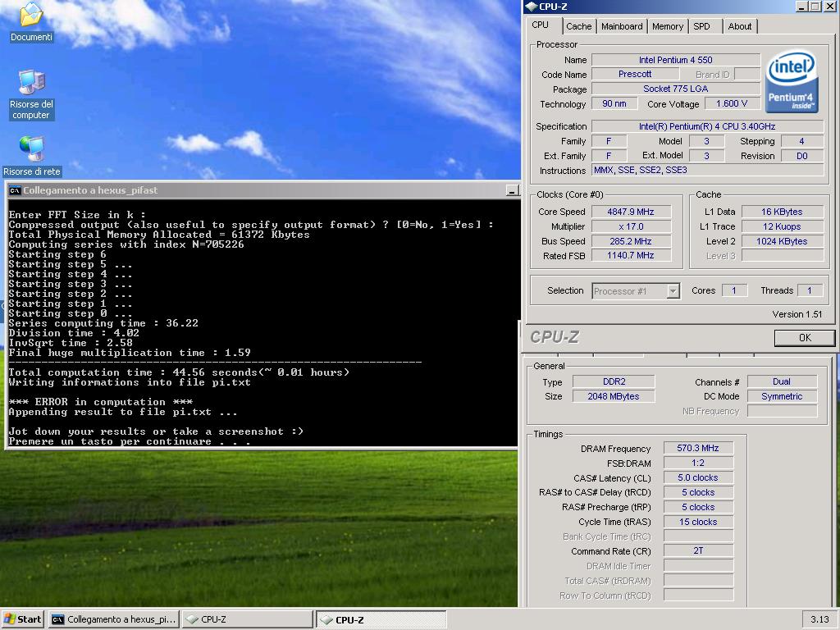Click the 570.3 MHz DRAM frequency value
The image size is (840, 630).
698,448
